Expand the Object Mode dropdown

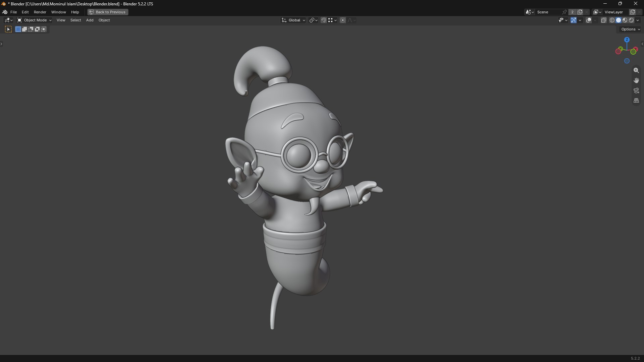(34, 20)
